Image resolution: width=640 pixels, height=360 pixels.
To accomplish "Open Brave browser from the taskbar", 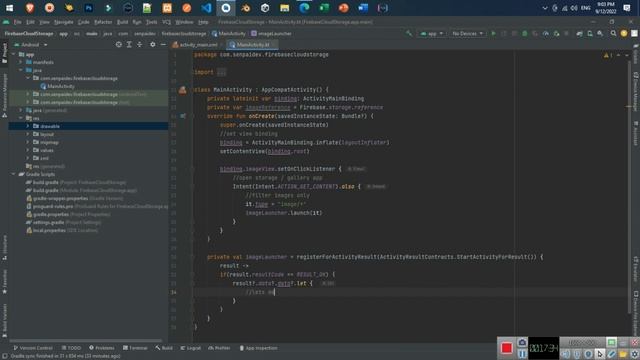I will (29, 8).
